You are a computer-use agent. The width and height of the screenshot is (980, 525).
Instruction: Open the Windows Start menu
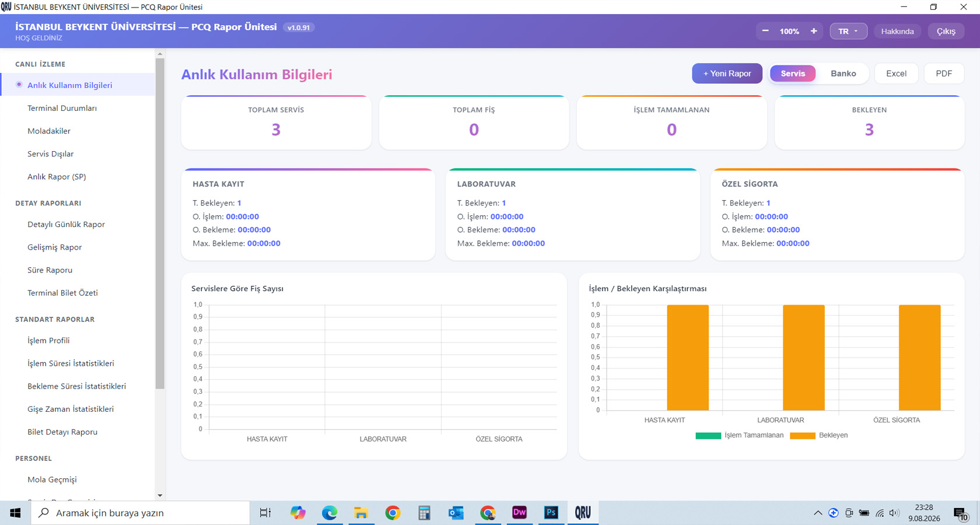15,513
